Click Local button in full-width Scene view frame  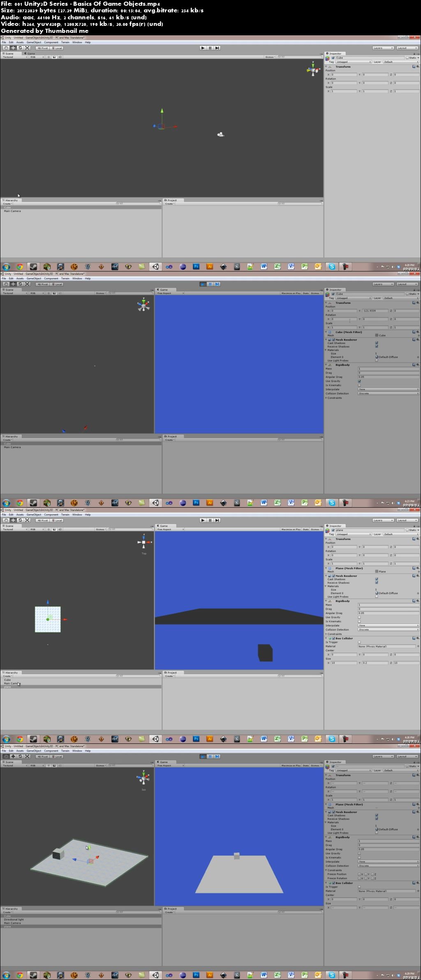(57, 48)
